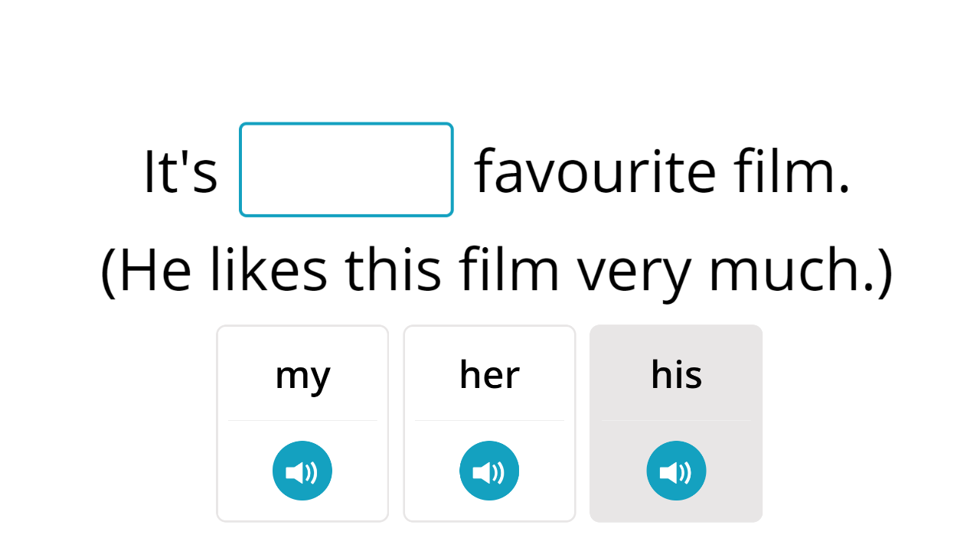Click the word 'It's' in the sentence

click(181, 171)
